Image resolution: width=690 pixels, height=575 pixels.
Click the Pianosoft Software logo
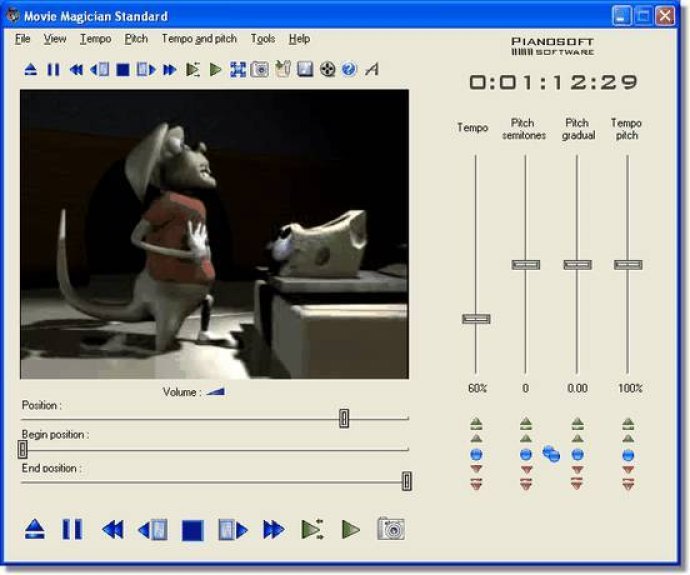(553, 46)
